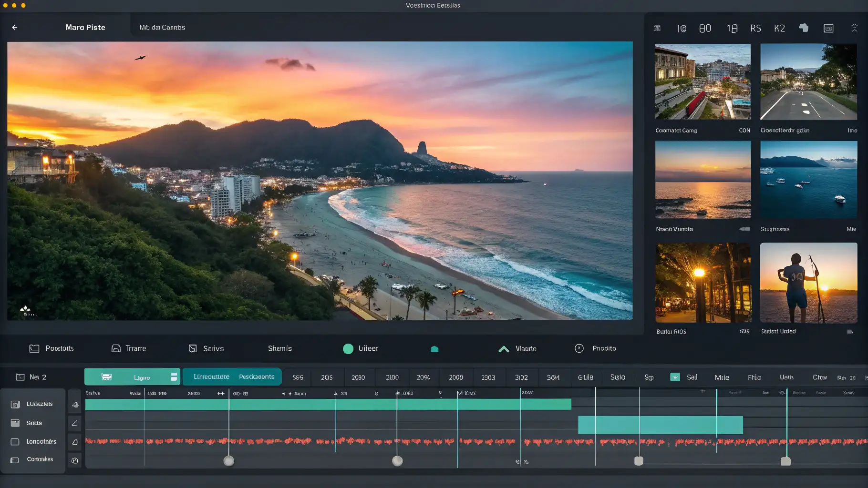
Task: Open the Mb da Cannbs tab
Action: click(x=162, y=27)
